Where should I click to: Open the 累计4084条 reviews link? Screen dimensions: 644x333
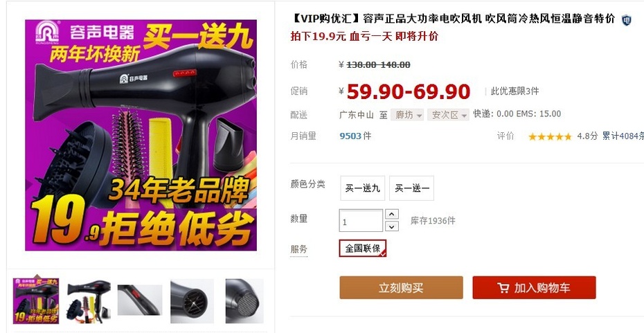click(x=623, y=136)
